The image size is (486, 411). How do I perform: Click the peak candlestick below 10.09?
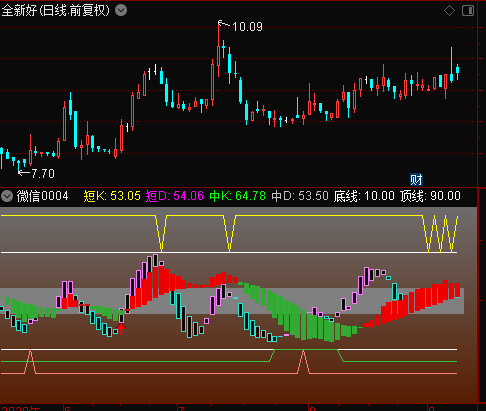point(219,50)
